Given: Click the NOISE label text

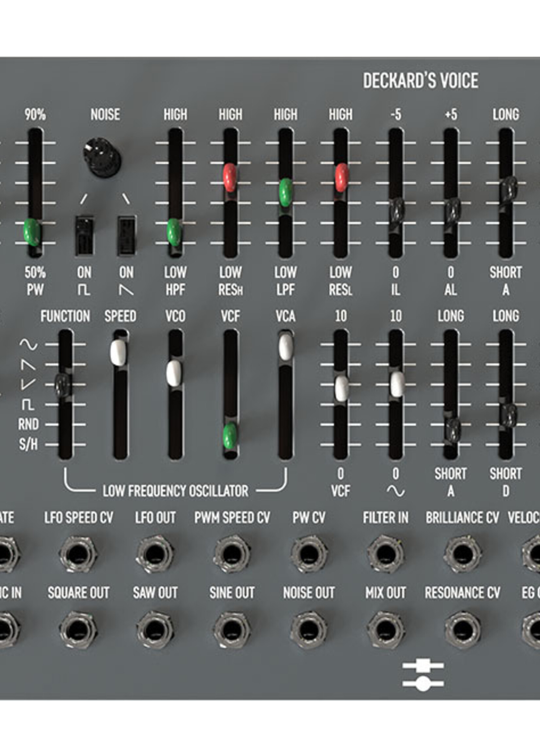Looking at the screenshot, I should click(105, 114).
